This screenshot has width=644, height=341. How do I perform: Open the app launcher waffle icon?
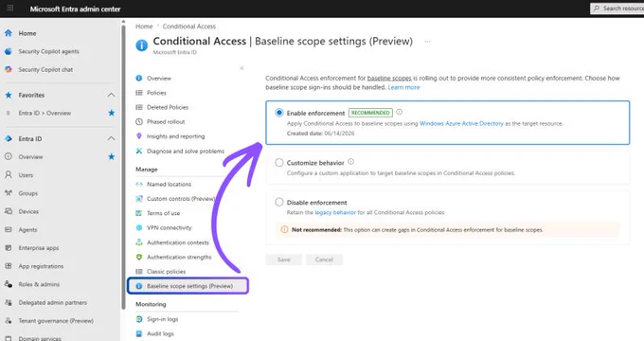click(x=10, y=9)
